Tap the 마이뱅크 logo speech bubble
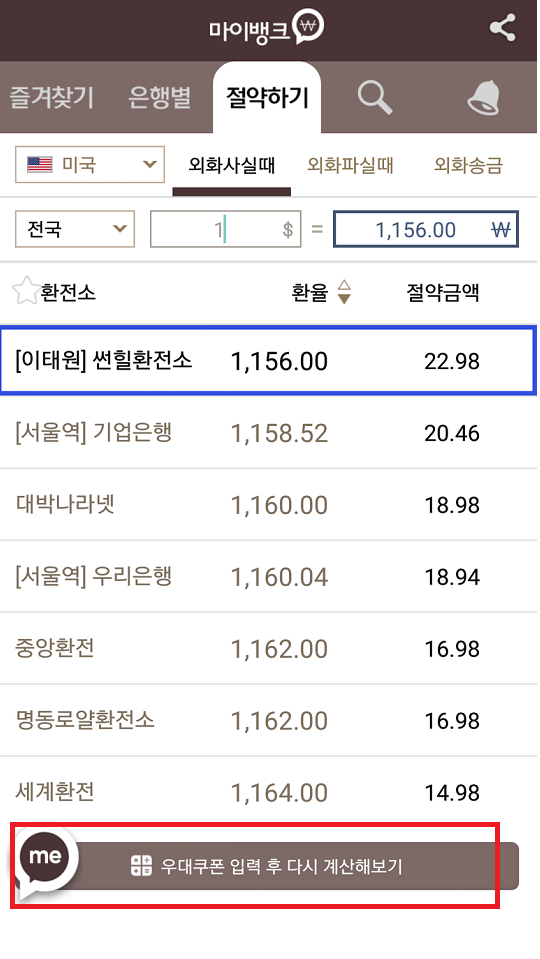 click(x=308, y=27)
